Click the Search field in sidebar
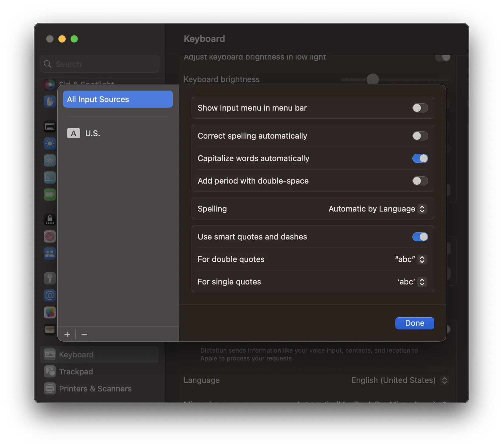 click(99, 64)
